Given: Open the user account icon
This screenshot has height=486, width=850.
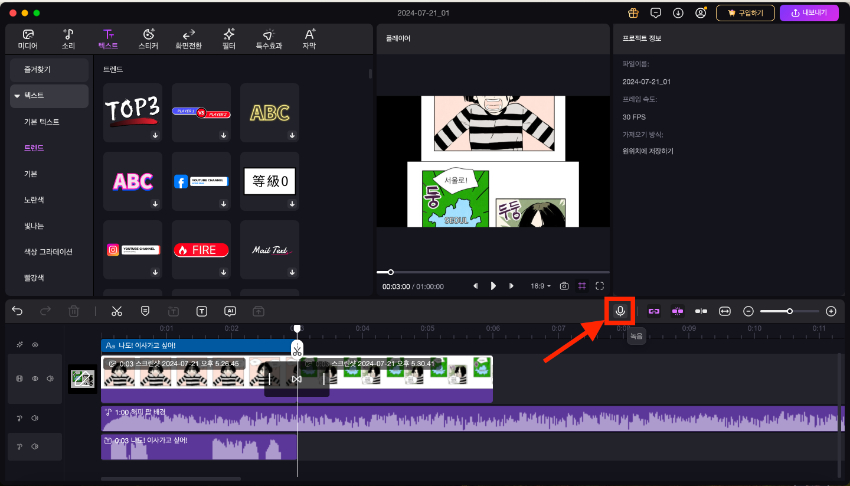Looking at the screenshot, I should click(x=701, y=12).
